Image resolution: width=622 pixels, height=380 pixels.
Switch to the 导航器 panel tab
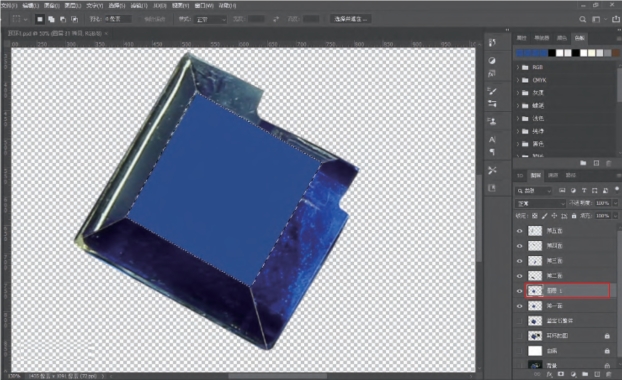pyautogui.click(x=541, y=38)
